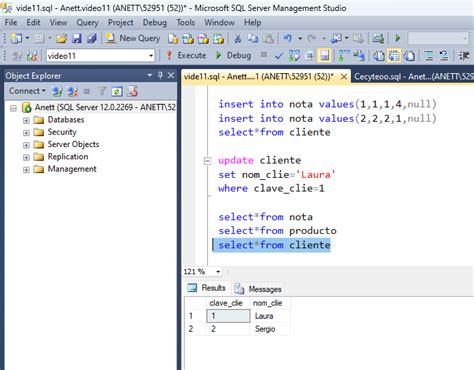Execute the selected query
This screenshot has height=370, width=474.
coord(186,55)
